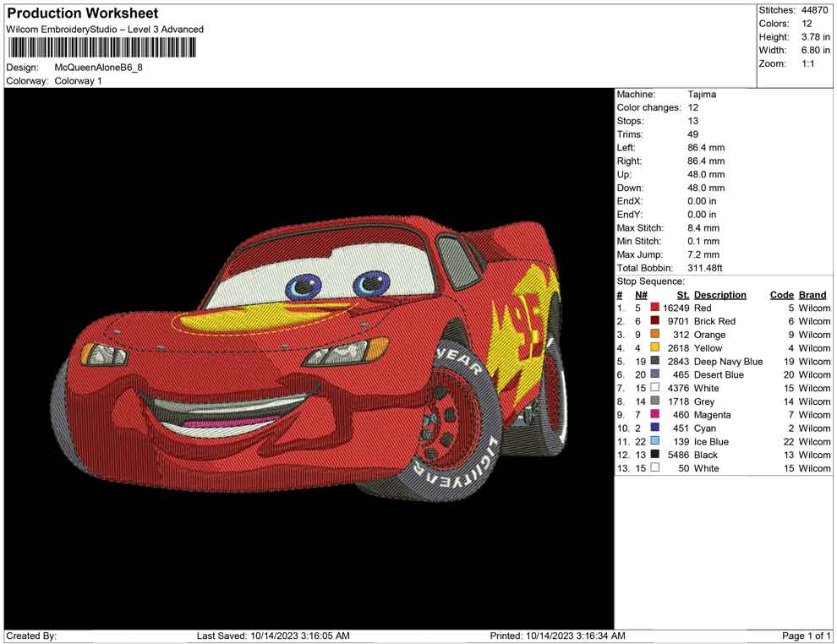Screen dimensions: 837x644
Task: Click the stitch total 44870
Action: (814, 10)
